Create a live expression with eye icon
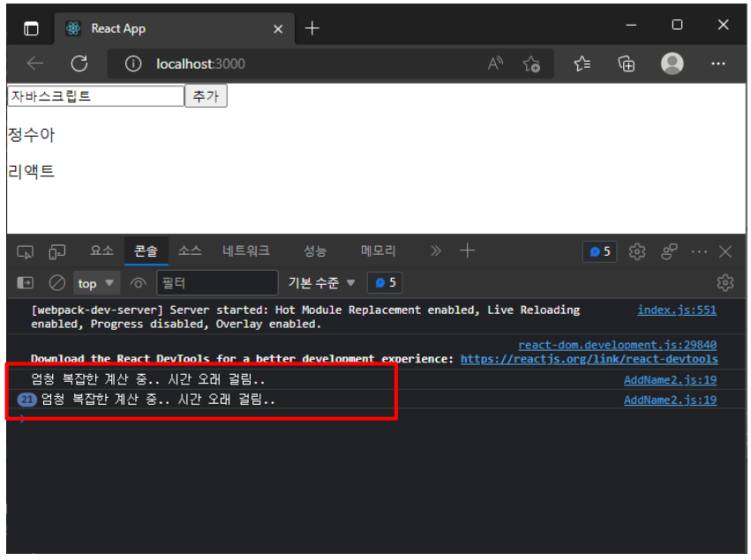 tap(138, 283)
